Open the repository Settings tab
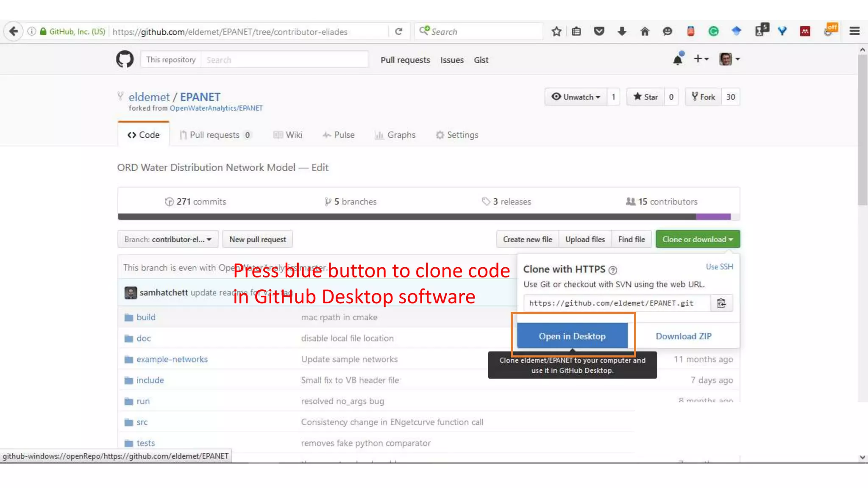 click(457, 135)
